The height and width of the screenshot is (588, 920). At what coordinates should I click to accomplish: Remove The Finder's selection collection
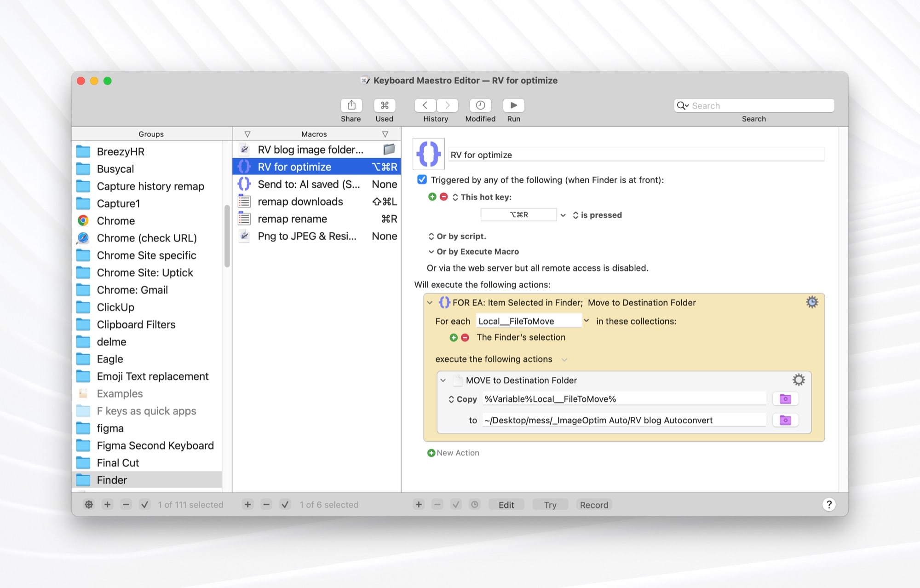tap(465, 338)
